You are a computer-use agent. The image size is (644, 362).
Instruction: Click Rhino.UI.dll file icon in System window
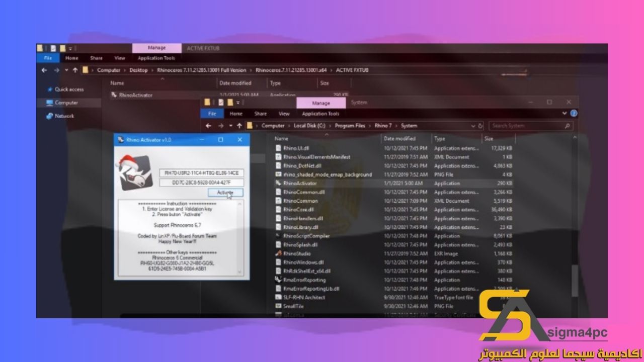[278, 148]
